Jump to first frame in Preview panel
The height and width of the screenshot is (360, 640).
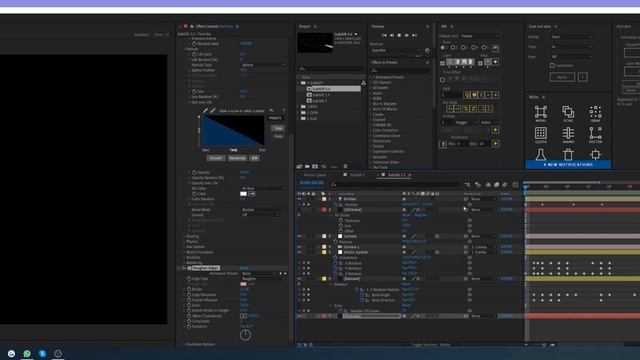coord(384,36)
